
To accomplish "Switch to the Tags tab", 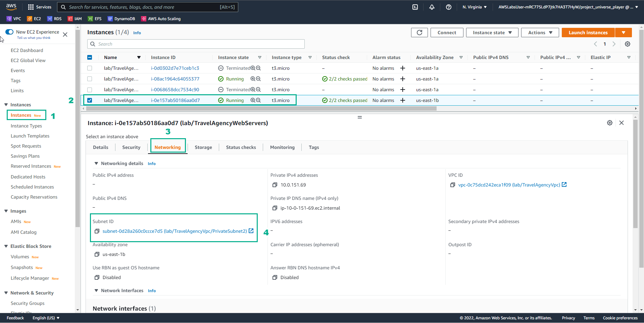I will 314,147.
